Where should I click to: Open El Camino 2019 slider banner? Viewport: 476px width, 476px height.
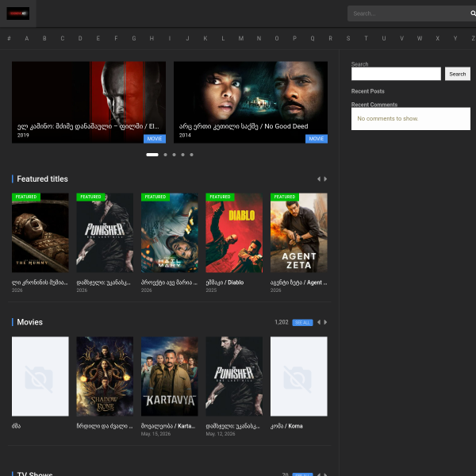89,102
